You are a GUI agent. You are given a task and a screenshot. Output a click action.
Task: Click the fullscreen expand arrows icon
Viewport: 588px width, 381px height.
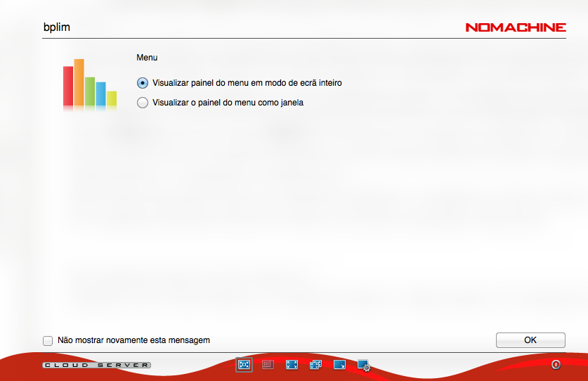[x=292, y=365]
